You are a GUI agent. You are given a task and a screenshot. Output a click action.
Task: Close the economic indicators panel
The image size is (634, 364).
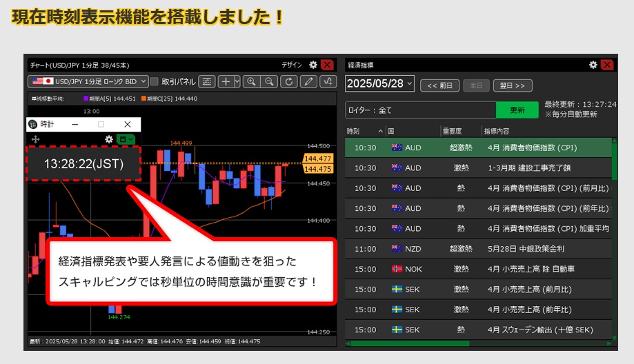607,65
